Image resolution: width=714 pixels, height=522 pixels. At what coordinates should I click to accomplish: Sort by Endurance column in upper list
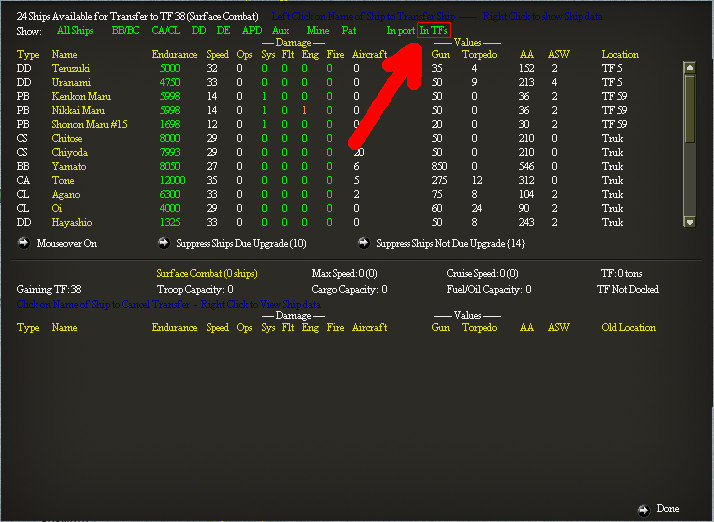tap(174, 55)
